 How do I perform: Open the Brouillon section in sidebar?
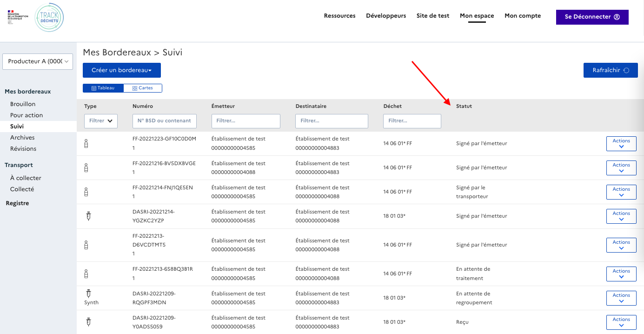click(x=23, y=104)
